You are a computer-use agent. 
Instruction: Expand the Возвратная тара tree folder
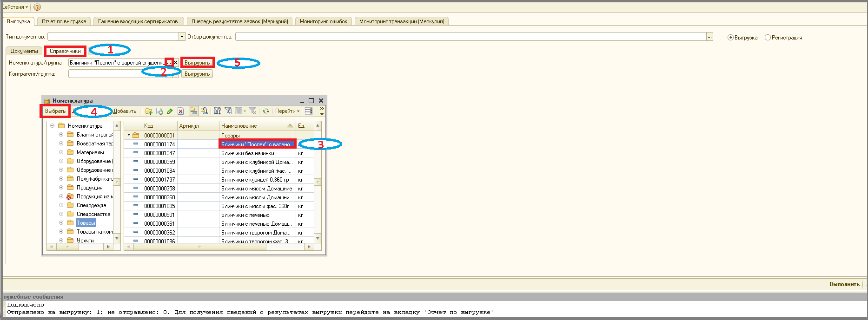coord(61,144)
